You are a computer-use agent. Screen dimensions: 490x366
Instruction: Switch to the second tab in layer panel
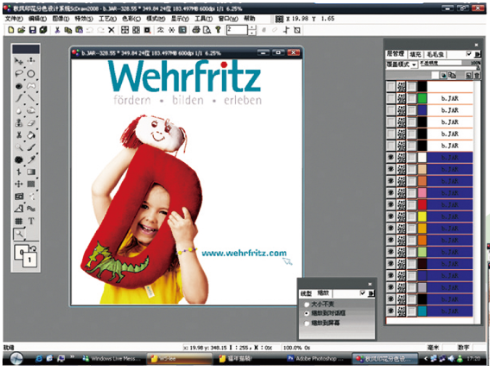coord(415,54)
